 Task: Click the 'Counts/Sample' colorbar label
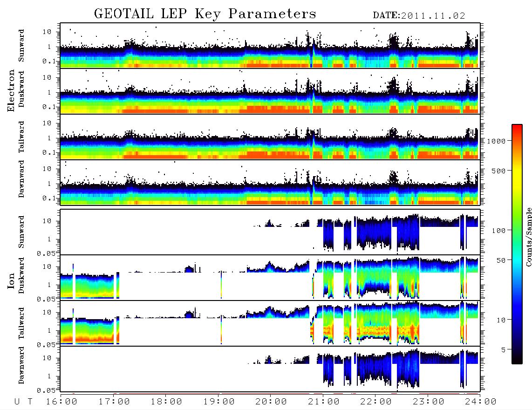click(528, 237)
